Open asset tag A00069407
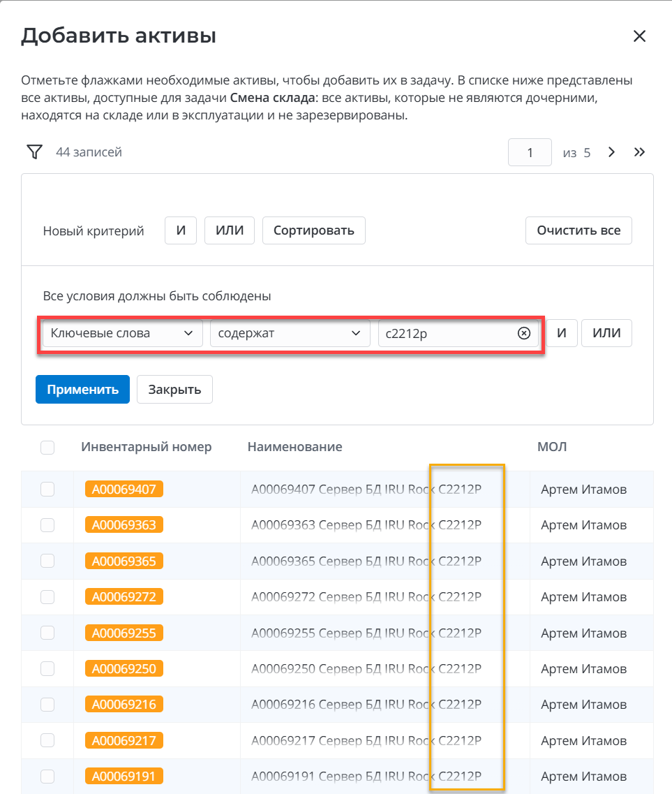Image resolution: width=672 pixels, height=794 pixels. (124, 489)
